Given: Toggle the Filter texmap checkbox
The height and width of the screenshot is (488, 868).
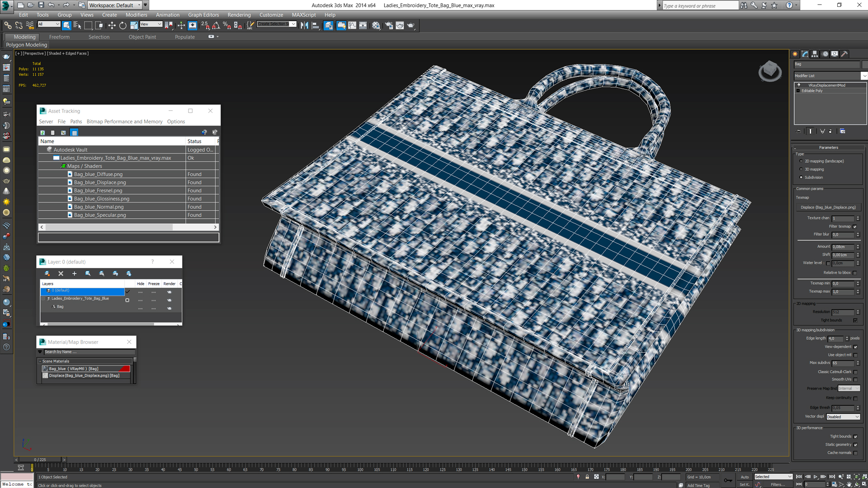Looking at the screenshot, I should [x=854, y=227].
